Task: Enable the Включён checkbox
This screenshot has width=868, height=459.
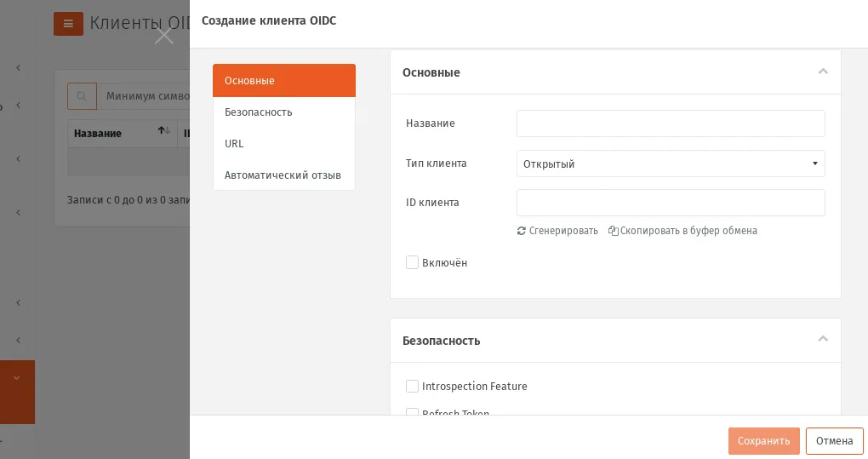Action: [x=412, y=262]
